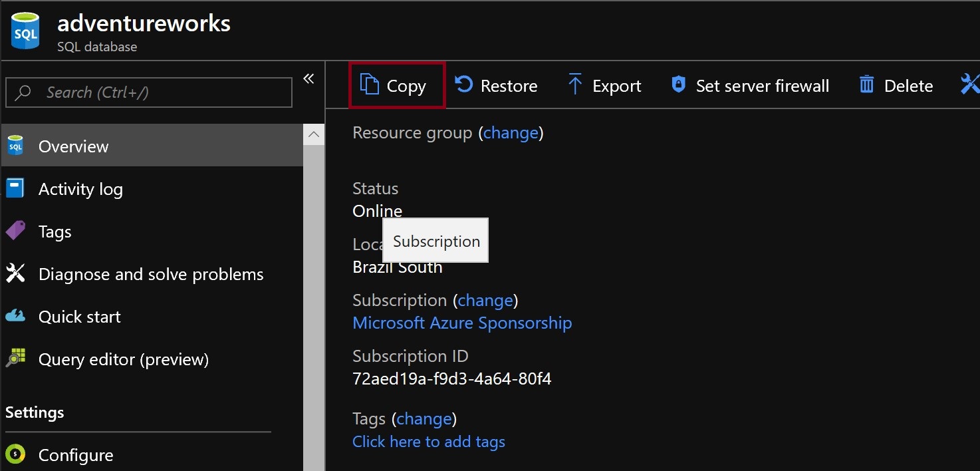The image size is (980, 471).
Task: Click change link next to Subscription
Action: pos(485,301)
